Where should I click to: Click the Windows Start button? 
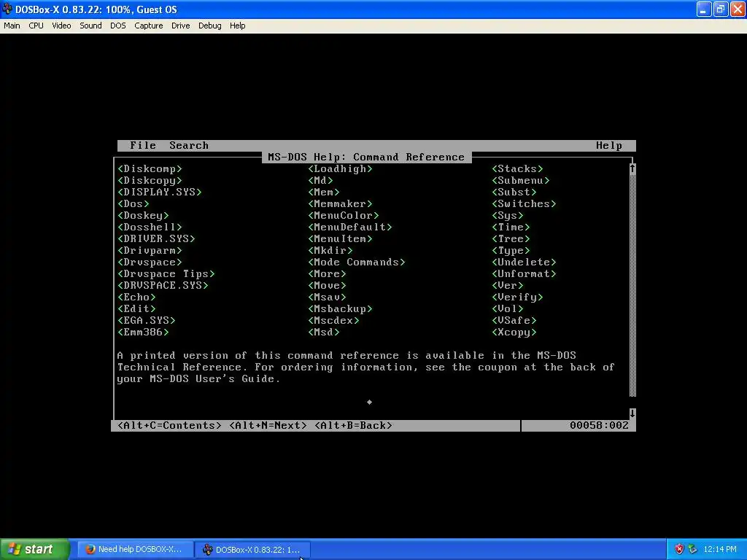point(35,549)
